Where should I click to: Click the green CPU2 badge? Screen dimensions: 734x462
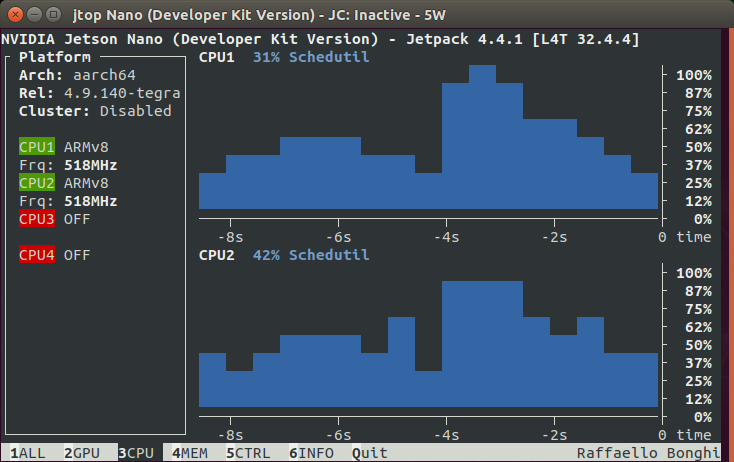click(37, 183)
